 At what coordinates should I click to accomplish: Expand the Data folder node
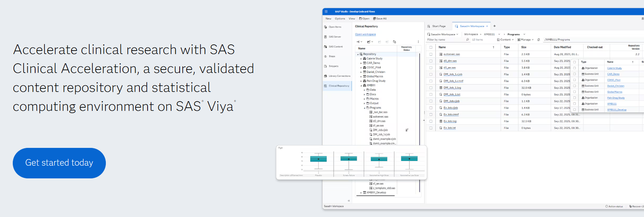click(364, 90)
